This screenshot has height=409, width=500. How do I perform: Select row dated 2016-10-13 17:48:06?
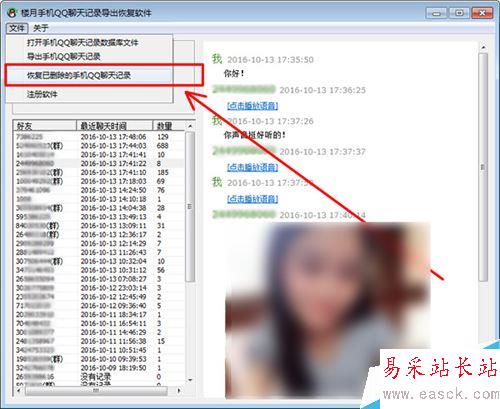(x=99, y=137)
